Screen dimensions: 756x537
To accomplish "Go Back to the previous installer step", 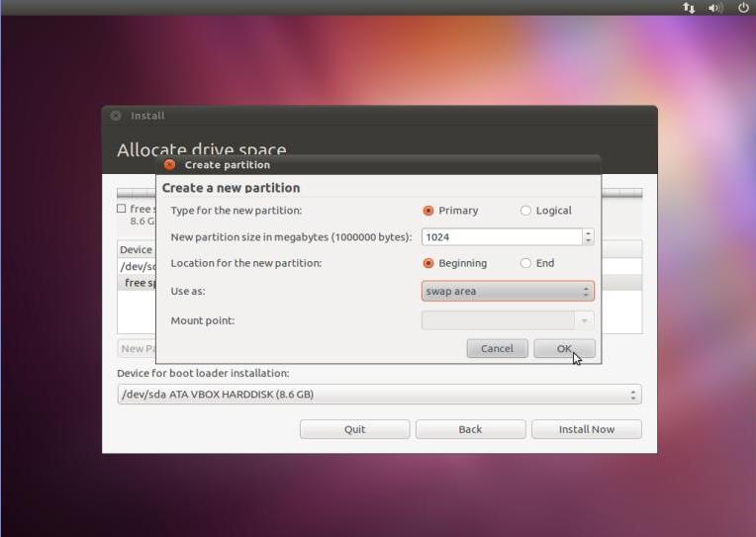I will tap(471, 429).
